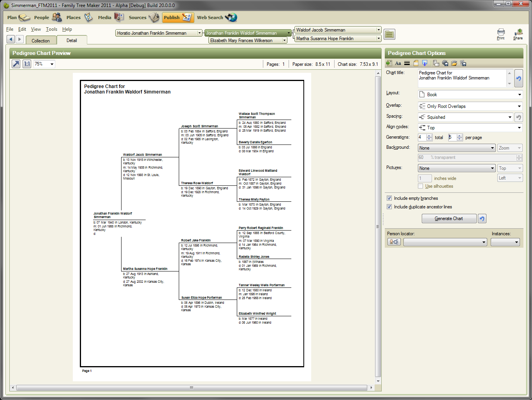Click the Generate Chart button

(x=449, y=219)
